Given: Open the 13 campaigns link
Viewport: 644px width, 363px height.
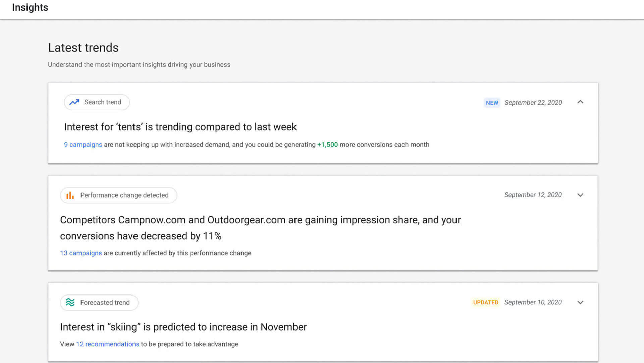Looking at the screenshot, I should click(81, 253).
